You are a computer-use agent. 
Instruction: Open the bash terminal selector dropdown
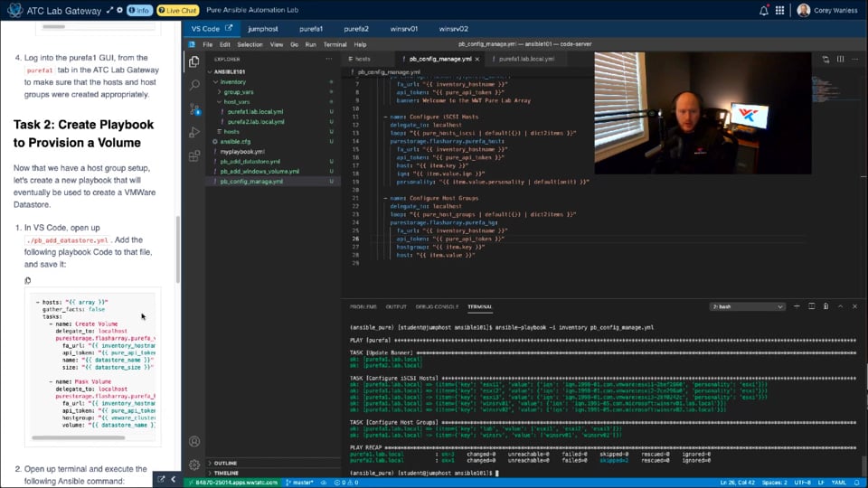(x=748, y=306)
